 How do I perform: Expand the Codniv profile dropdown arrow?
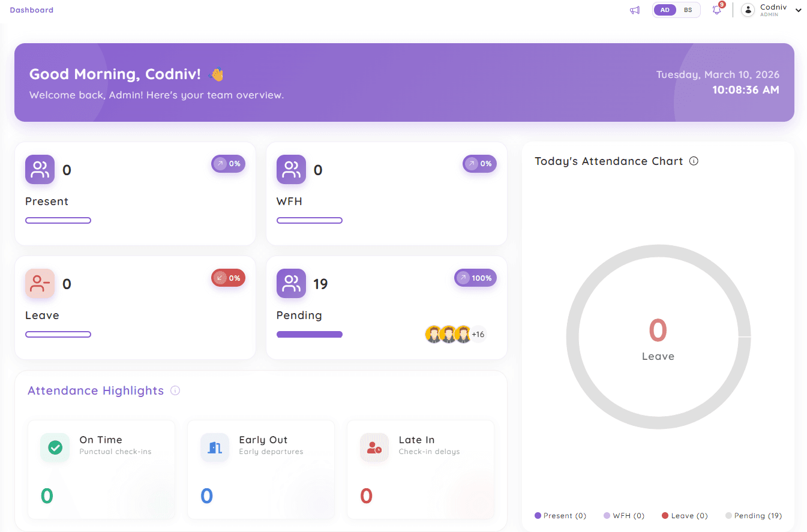point(798,10)
